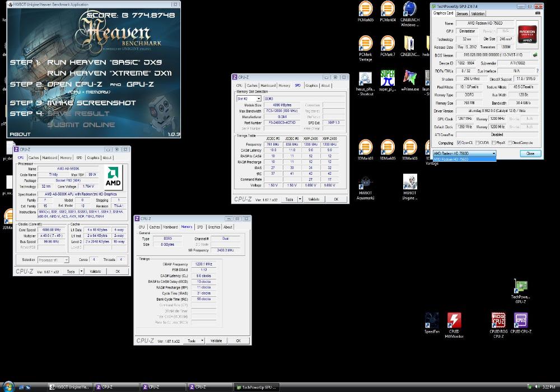This screenshot has height=392, width=560.
Task: Click the DRAM Frequency 1200.1 MHz value
Action: coord(204,264)
